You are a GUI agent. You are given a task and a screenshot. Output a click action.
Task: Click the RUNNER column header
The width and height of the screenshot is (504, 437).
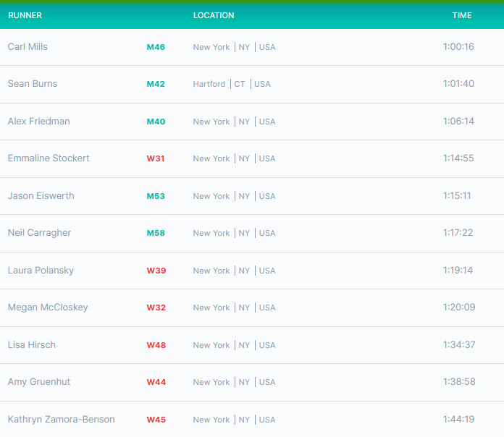click(x=25, y=15)
